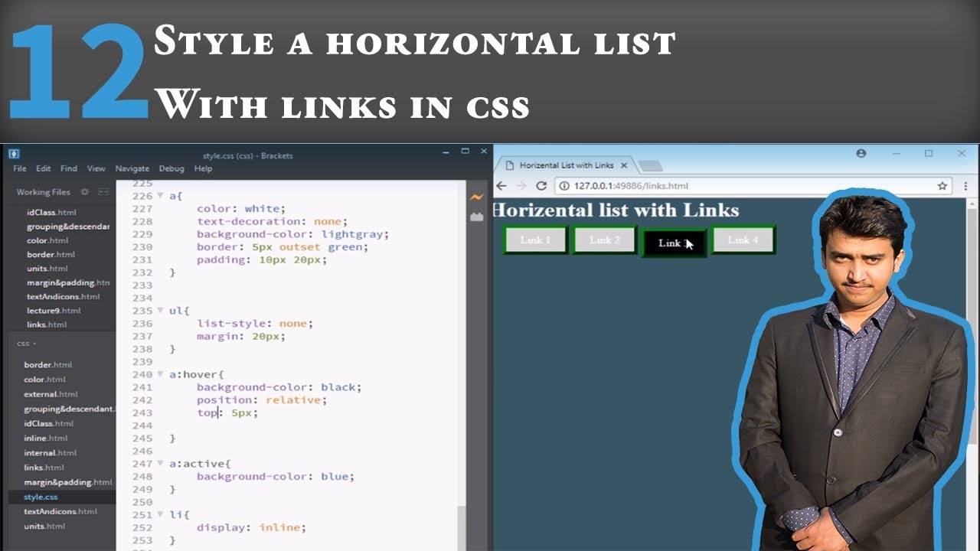Click the Link 2 button in browser
The width and height of the screenshot is (980, 551).
click(605, 240)
